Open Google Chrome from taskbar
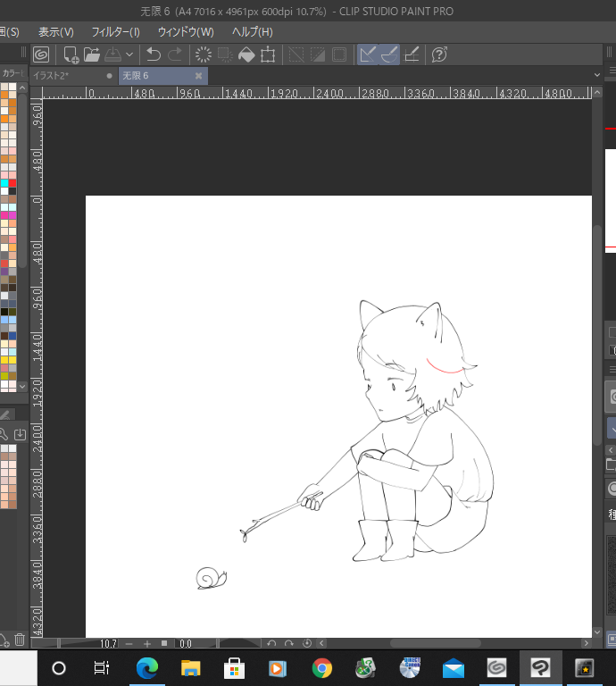This screenshot has height=686, width=616. tap(322, 668)
